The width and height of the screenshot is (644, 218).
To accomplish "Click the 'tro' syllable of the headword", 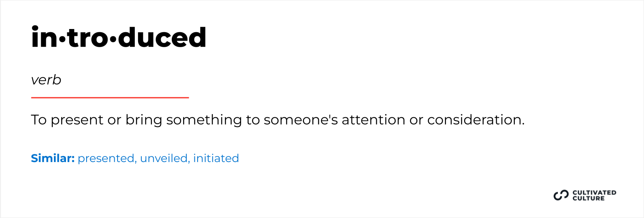I will click(x=87, y=37).
